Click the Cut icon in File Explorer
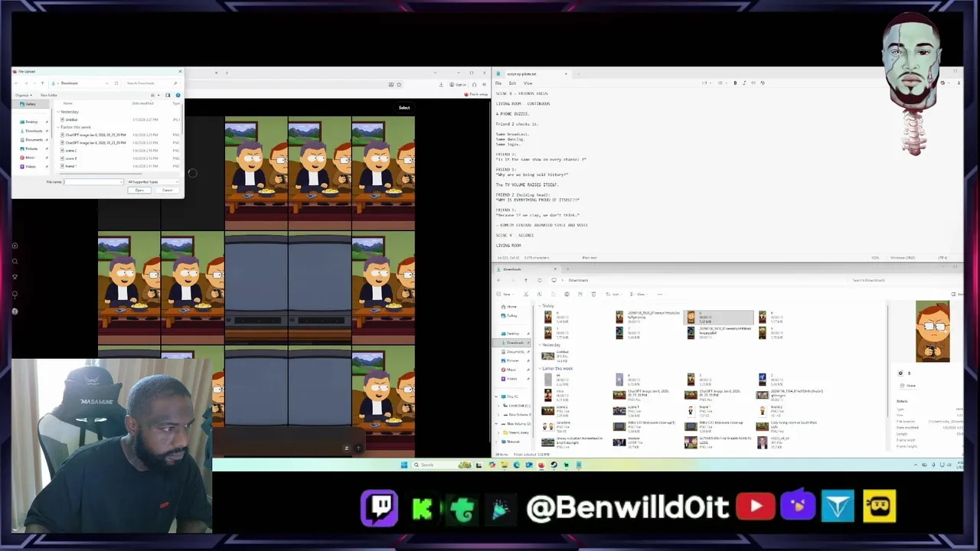The height and width of the screenshot is (551, 980). click(526, 295)
